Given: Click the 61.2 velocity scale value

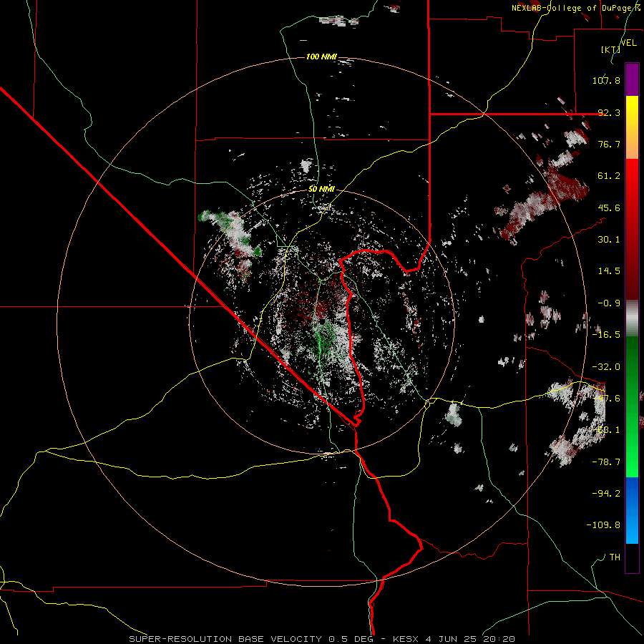Looking at the screenshot, I should [609, 176].
